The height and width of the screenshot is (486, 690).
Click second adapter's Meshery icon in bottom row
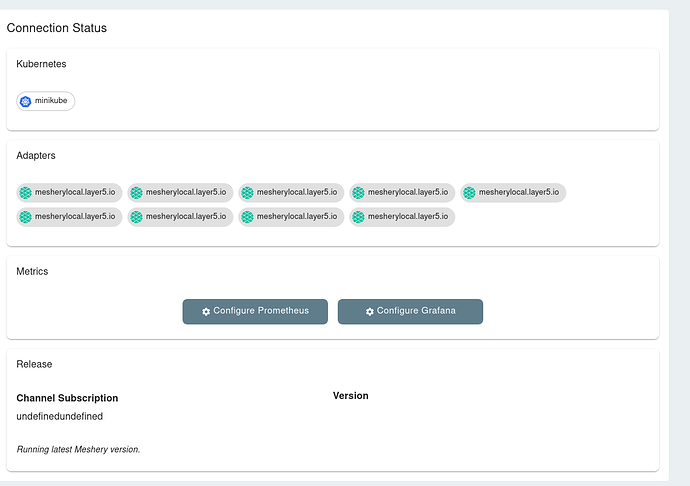click(x=136, y=217)
